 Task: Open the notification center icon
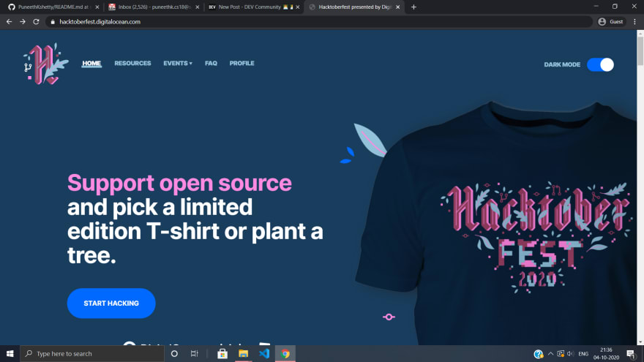(x=632, y=353)
